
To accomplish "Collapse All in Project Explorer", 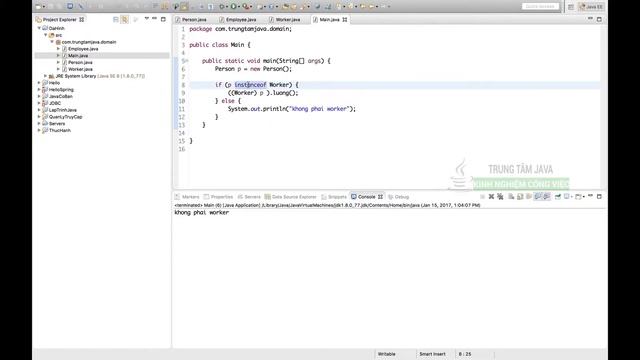I will (x=116, y=19).
